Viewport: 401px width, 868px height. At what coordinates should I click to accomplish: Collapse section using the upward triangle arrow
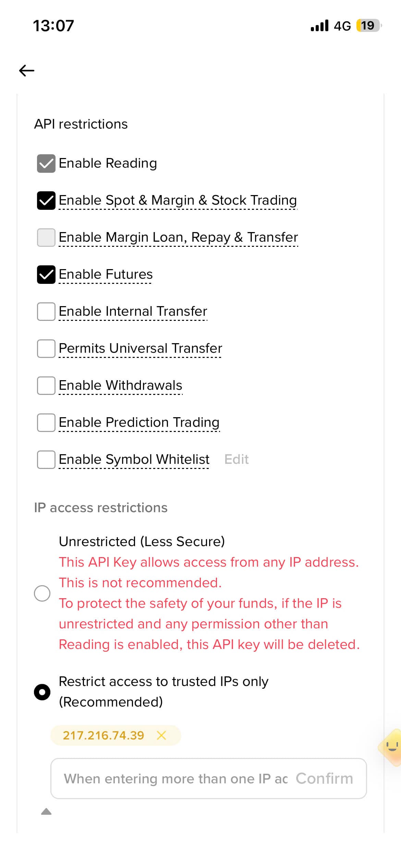(x=46, y=811)
